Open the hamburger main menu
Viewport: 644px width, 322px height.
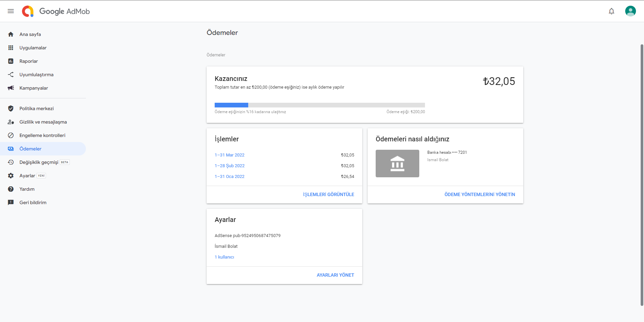[x=11, y=11]
